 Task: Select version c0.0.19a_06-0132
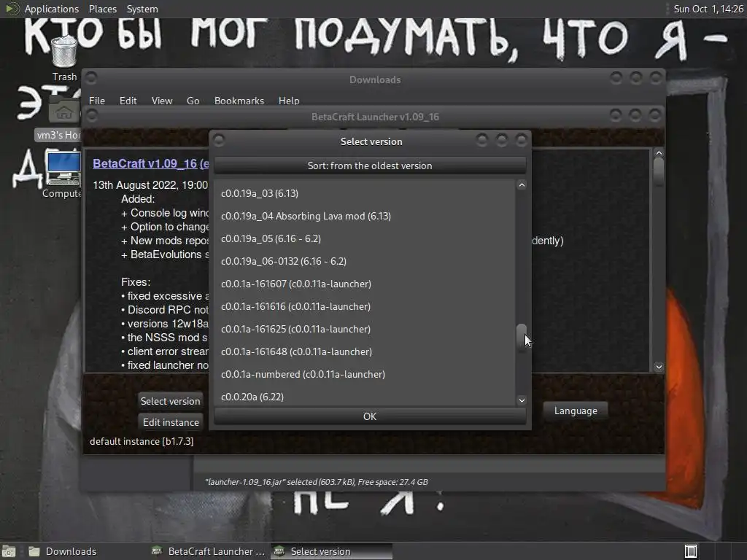click(365, 261)
